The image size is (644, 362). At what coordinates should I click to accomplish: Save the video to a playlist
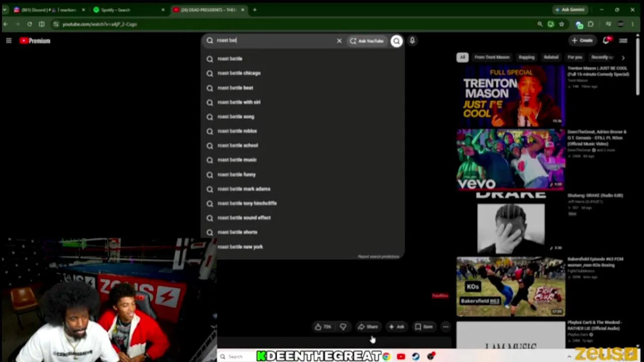pyautogui.click(x=424, y=327)
